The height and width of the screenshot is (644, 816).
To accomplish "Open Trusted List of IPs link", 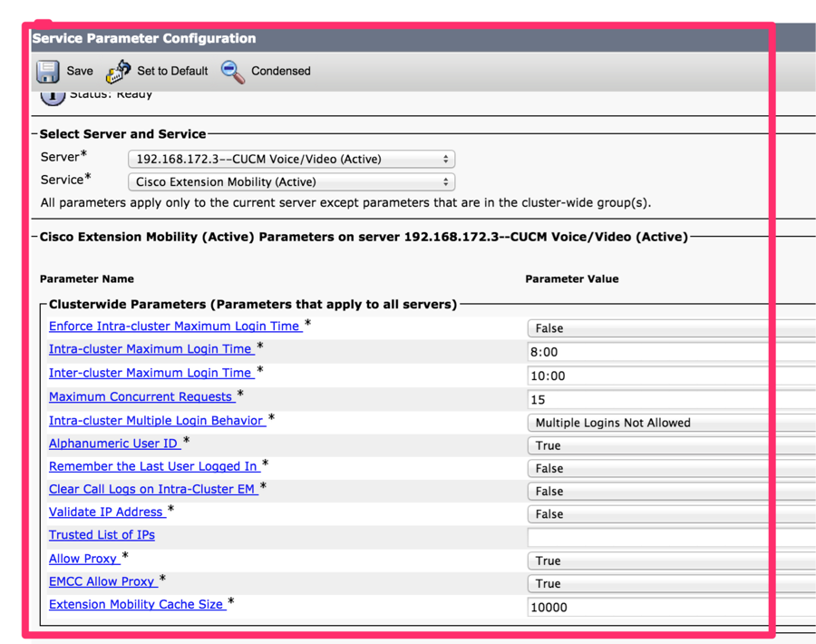I will [x=102, y=535].
